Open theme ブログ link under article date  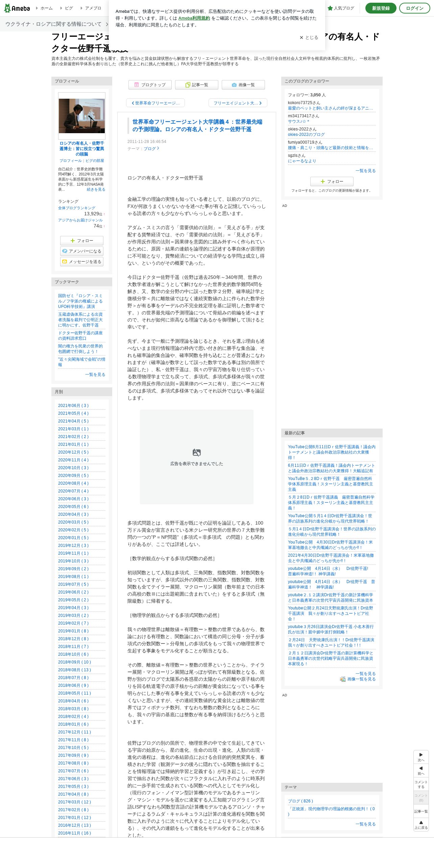(151, 148)
